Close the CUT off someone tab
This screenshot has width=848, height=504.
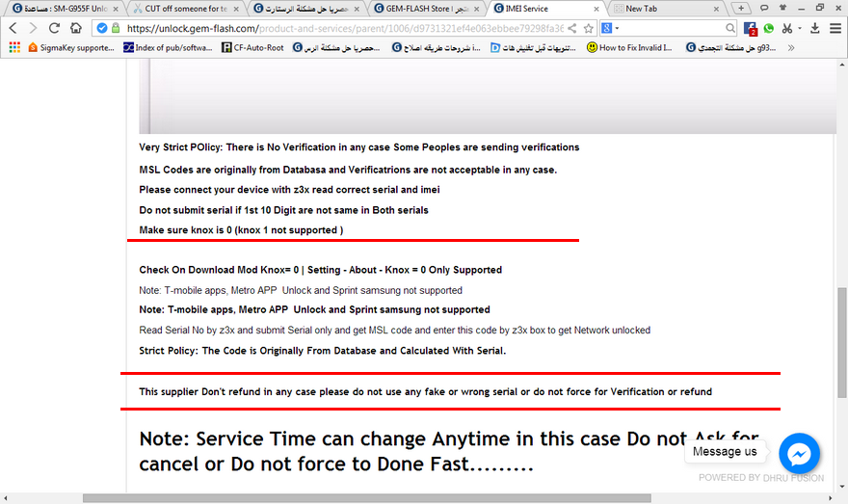[236, 10]
